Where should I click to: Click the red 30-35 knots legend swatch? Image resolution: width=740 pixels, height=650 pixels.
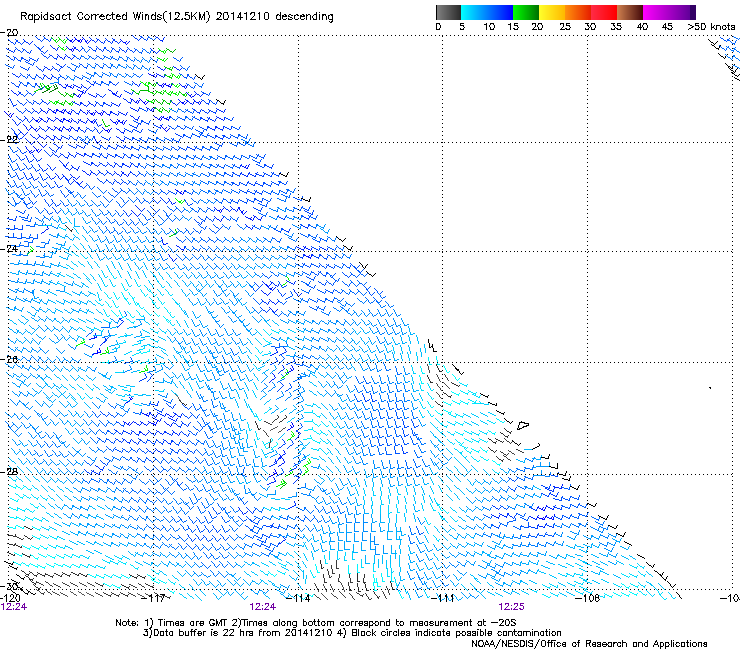click(x=604, y=12)
